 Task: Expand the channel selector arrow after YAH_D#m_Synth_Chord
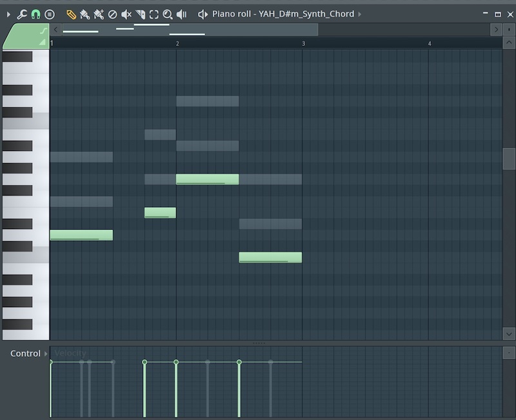pos(360,14)
